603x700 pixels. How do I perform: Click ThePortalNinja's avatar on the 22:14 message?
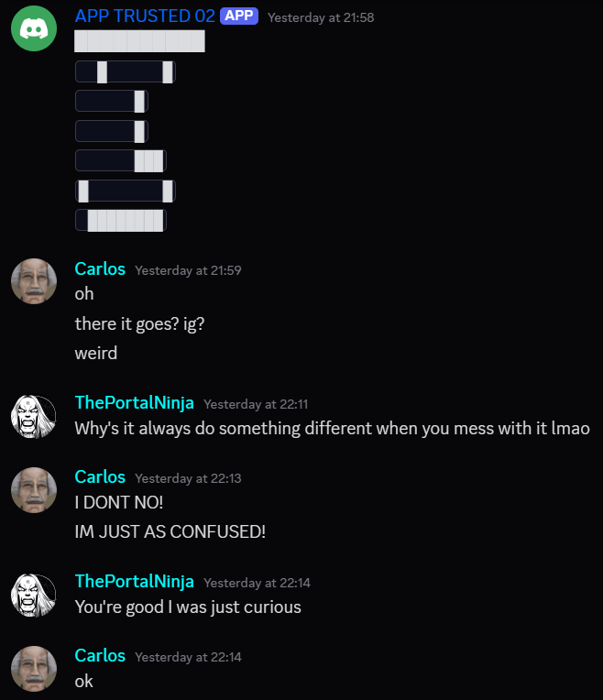(34, 595)
